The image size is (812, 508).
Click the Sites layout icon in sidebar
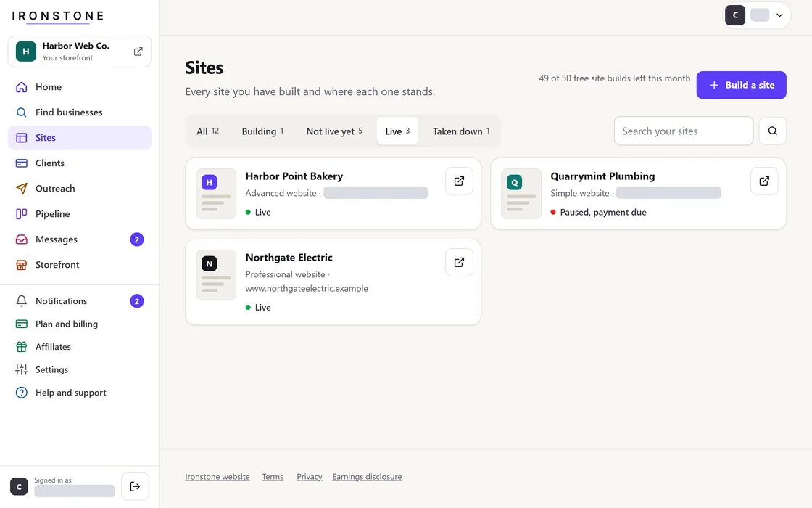pyautogui.click(x=21, y=138)
